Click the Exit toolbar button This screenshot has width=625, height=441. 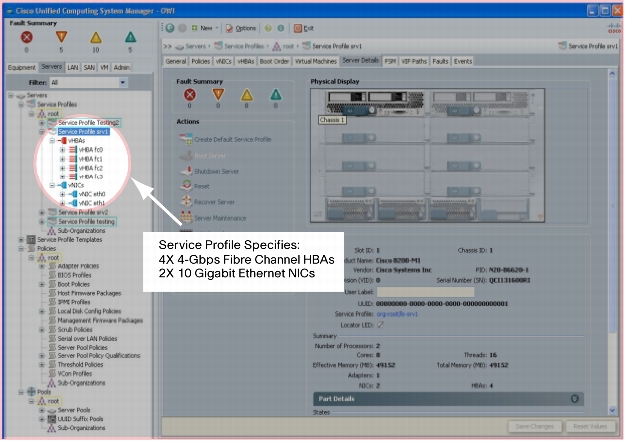[304, 28]
